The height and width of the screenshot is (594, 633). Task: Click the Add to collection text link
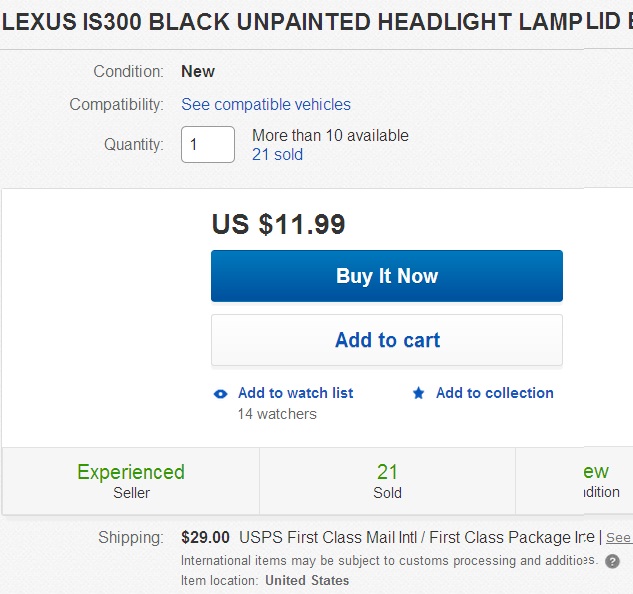(494, 393)
